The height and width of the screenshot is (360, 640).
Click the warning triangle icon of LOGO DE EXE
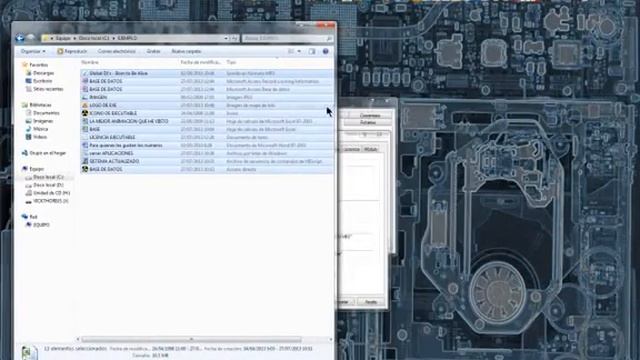point(85,105)
